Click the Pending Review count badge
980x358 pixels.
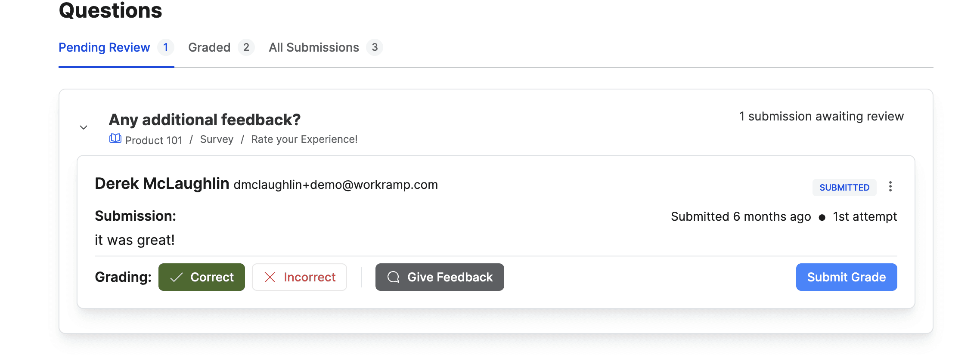tap(166, 47)
